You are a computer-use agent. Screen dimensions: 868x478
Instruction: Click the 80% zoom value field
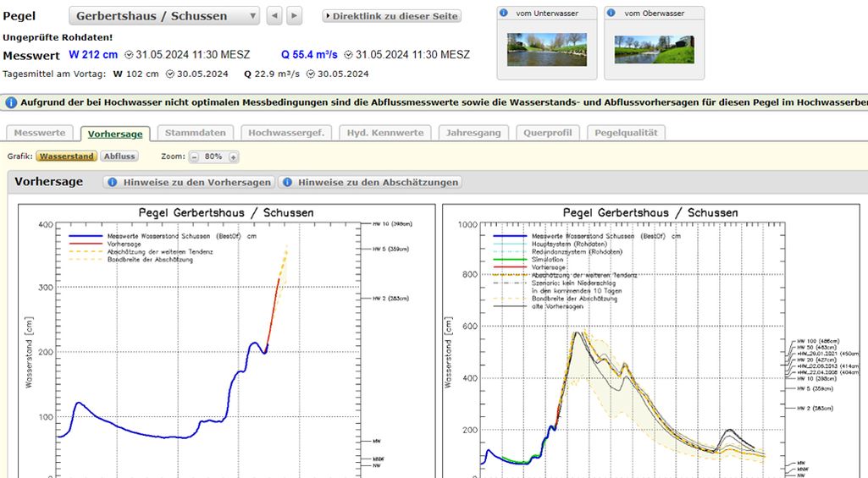pos(213,157)
